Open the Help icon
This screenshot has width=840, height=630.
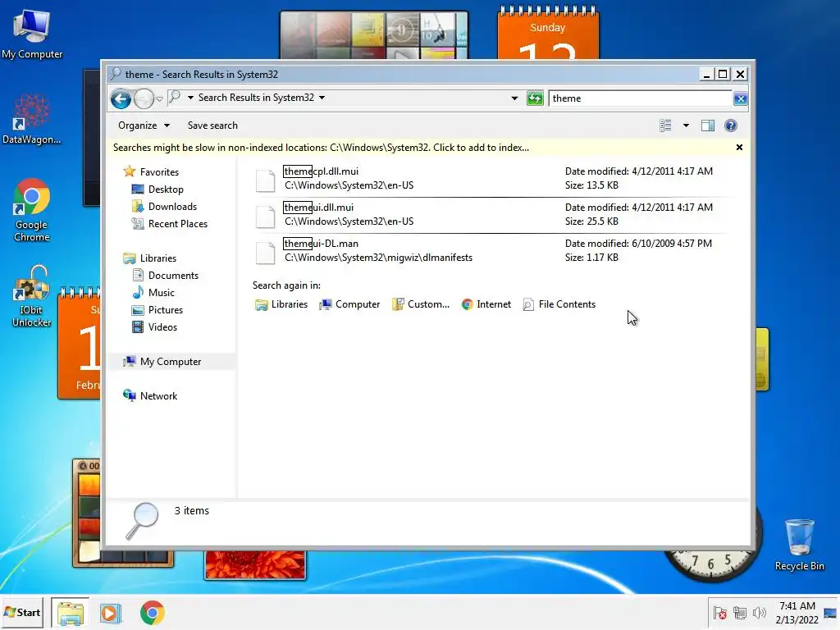coord(731,126)
